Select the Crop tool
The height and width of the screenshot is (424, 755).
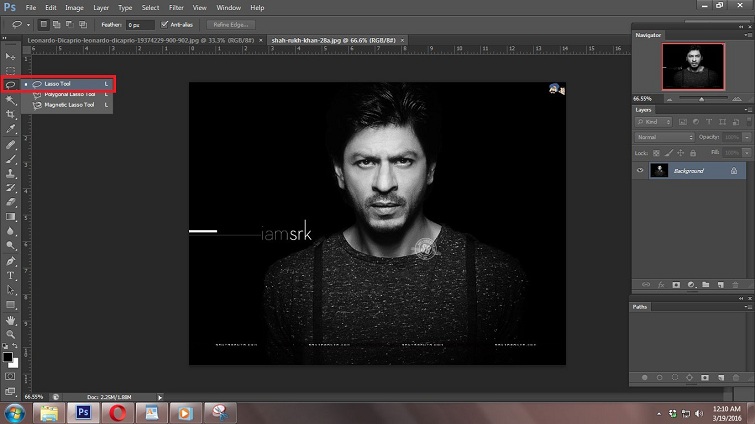click(11, 115)
